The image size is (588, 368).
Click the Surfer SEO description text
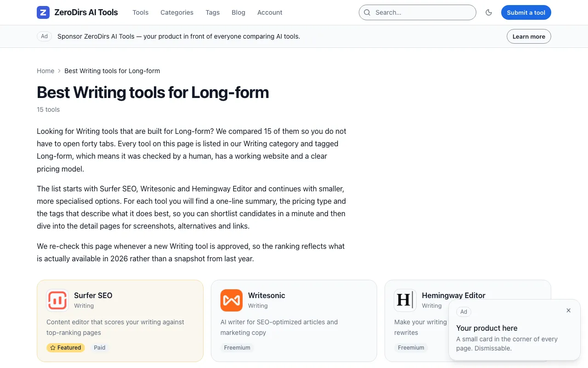point(115,327)
